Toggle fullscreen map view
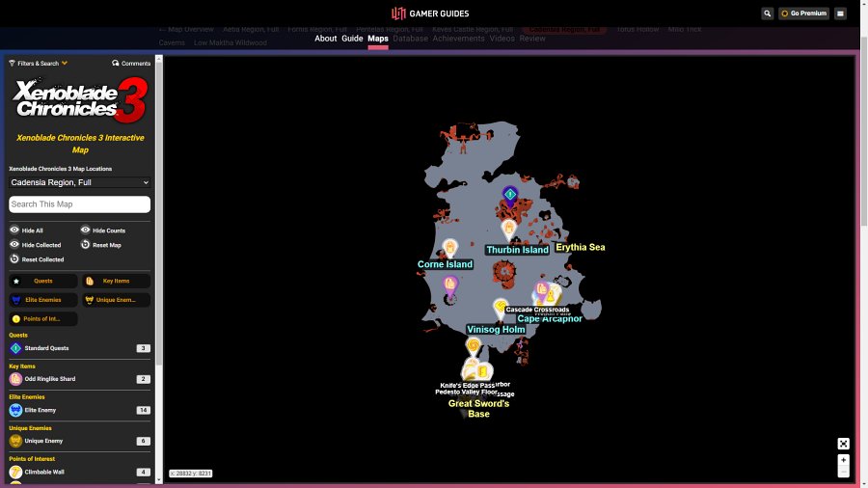This screenshot has width=868, height=488. pyautogui.click(x=843, y=444)
